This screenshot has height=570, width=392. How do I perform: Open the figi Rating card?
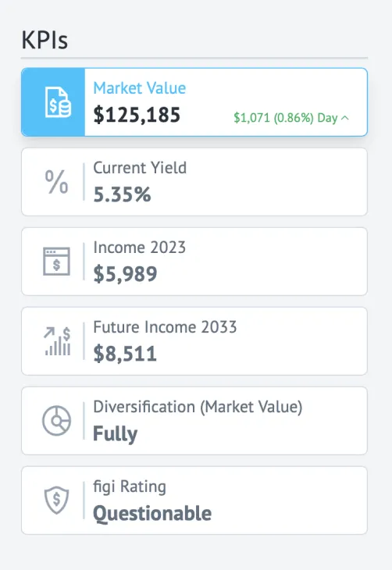pyautogui.click(x=194, y=501)
